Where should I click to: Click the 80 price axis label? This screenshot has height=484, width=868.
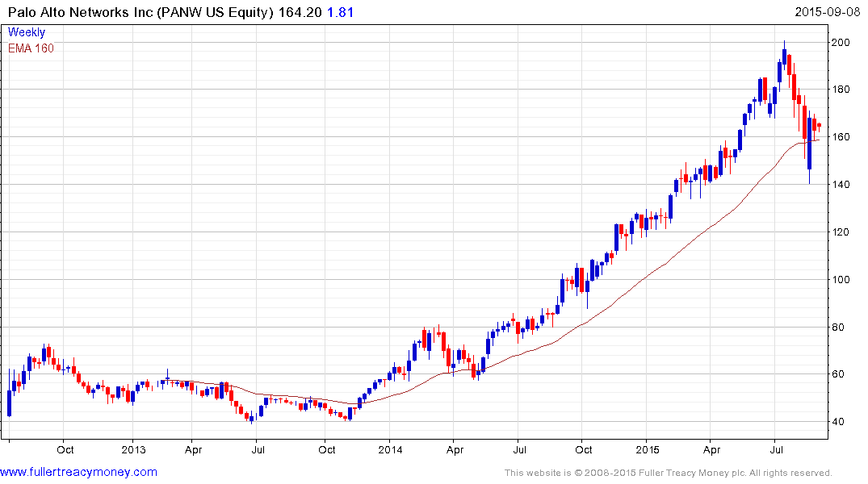pyautogui.click(x=838, y=327)
